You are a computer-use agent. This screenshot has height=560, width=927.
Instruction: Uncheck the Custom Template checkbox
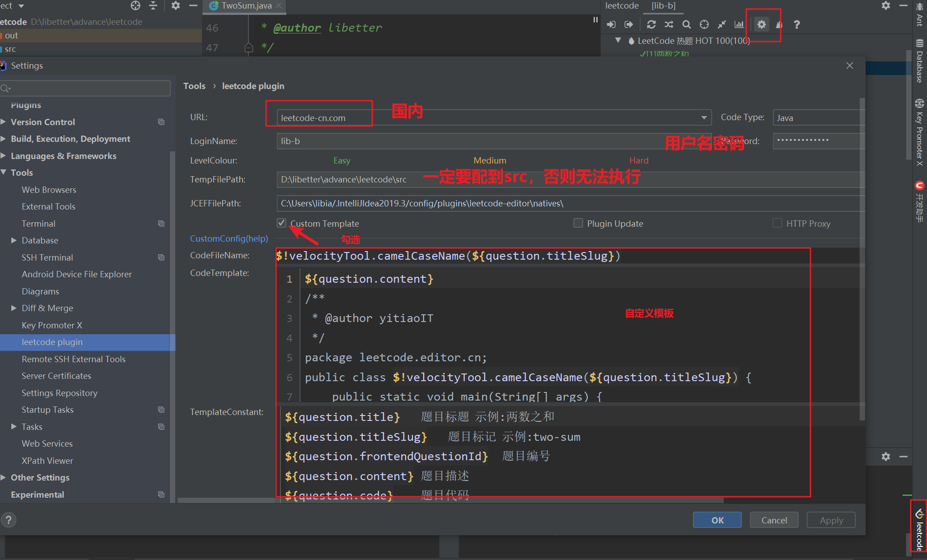[x=281, y=223]
